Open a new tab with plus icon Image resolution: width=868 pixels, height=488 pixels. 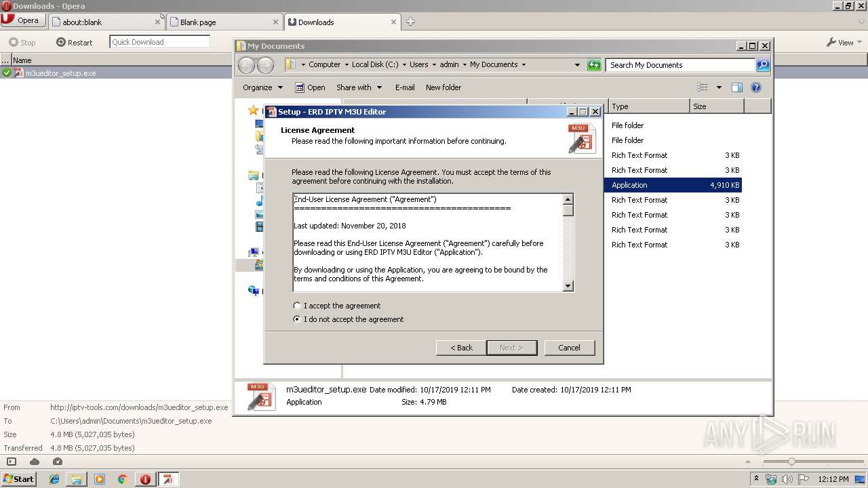click(410, 22)
